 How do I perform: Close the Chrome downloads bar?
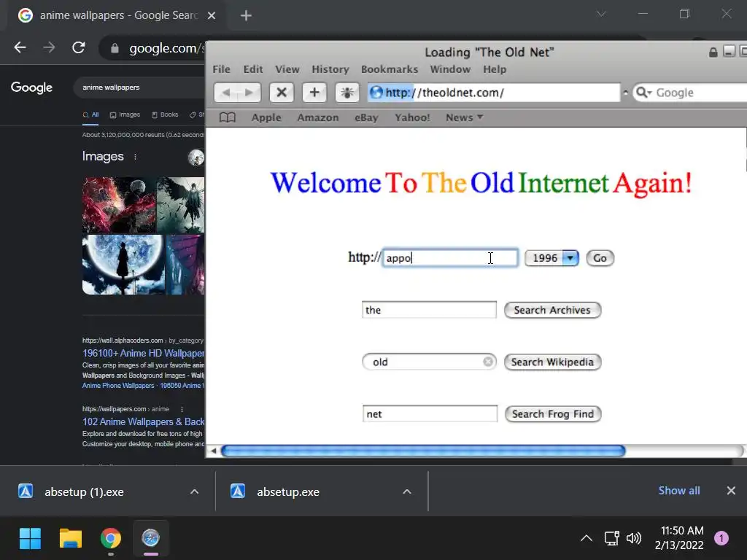click(731, 491)
